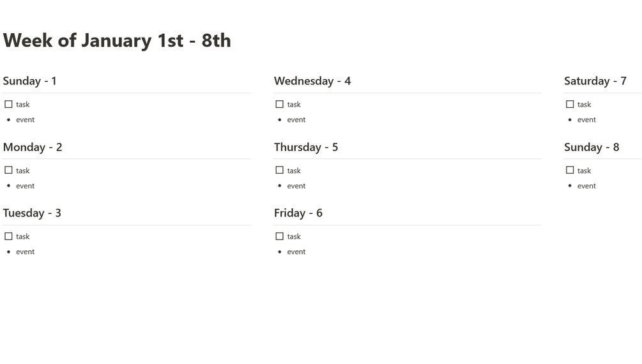This screenshot has width=642, height=364.
Task: Toggle the Wednesday - 4 task checkbox
Action: (x=280, y=104)
